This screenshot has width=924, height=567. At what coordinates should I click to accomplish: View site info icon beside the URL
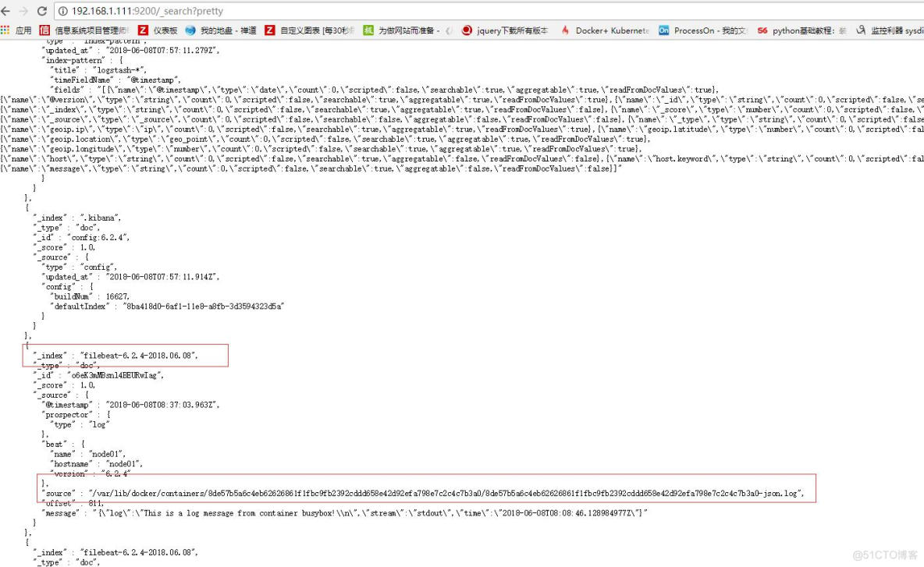(63, 11)
